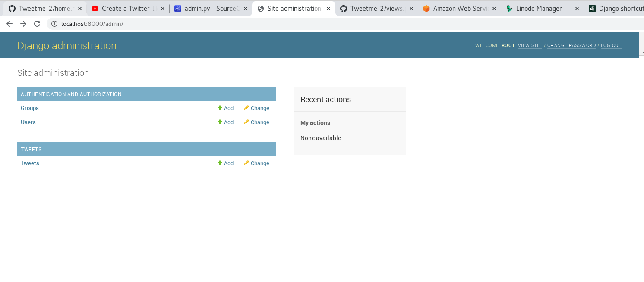The height and width of the screenshot is (282, 644).
Task: Switch to the Tweetme-2/home GitHub tab
Action: tap(45, 9)
